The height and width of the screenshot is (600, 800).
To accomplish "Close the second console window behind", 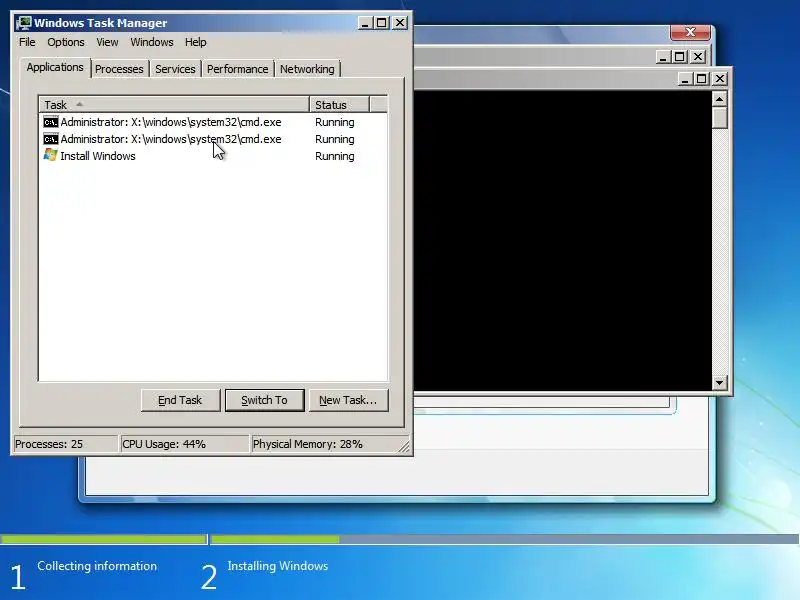I will pyautogui.click(x=698, y=57).
